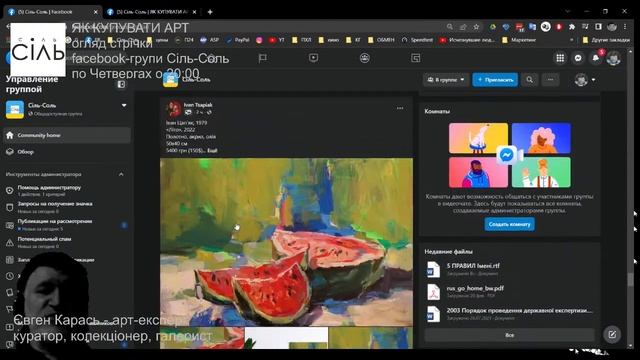Open the Chrome extensions puzzle icon

(572, 27)
